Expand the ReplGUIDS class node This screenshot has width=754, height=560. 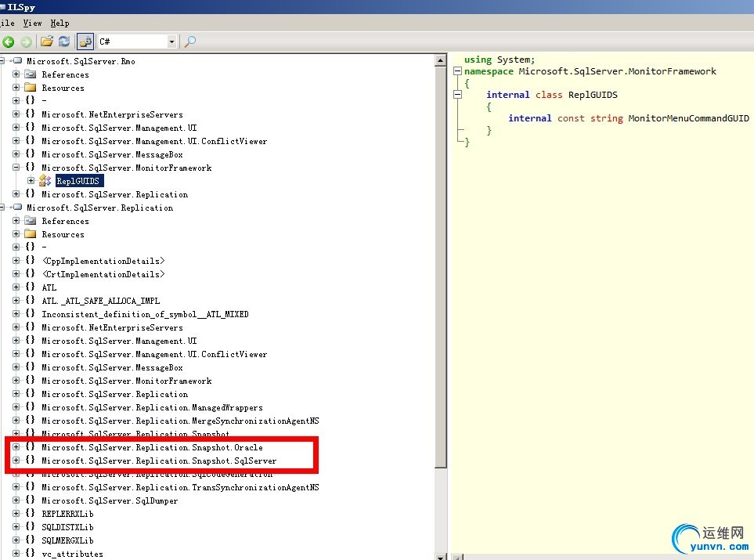[x=31, y=181]
